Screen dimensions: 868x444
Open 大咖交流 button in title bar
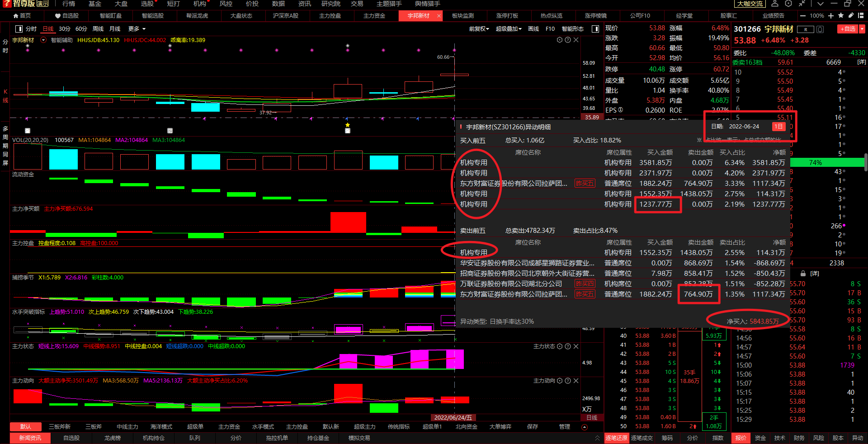point(750,4)
